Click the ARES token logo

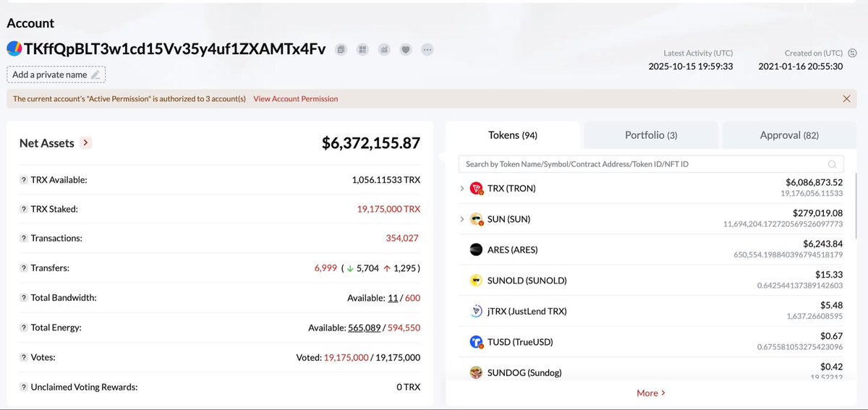(x=476, y=249)
